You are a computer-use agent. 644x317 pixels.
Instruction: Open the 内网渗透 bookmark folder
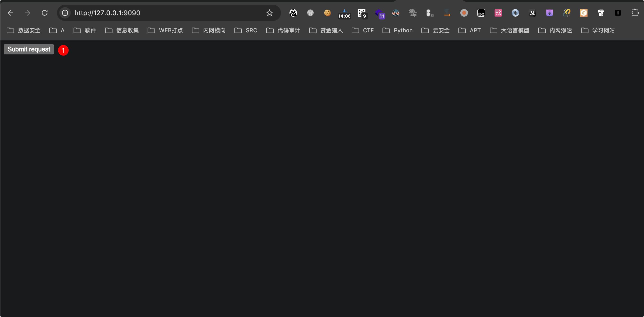555,30
